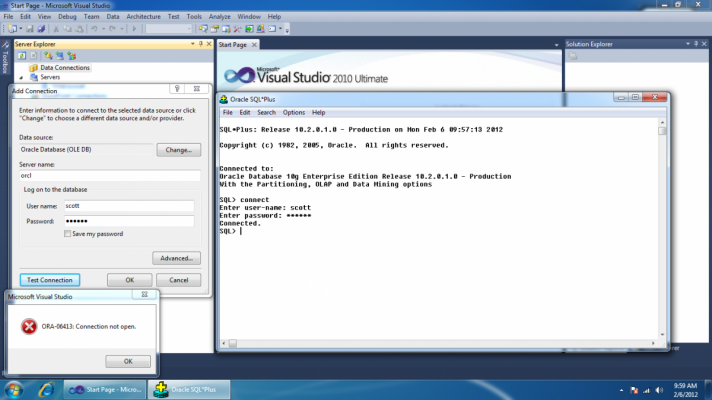Viewport: 712px width, 400px height.
Task: Click the Test Connection button
Action: pos(50,280)
